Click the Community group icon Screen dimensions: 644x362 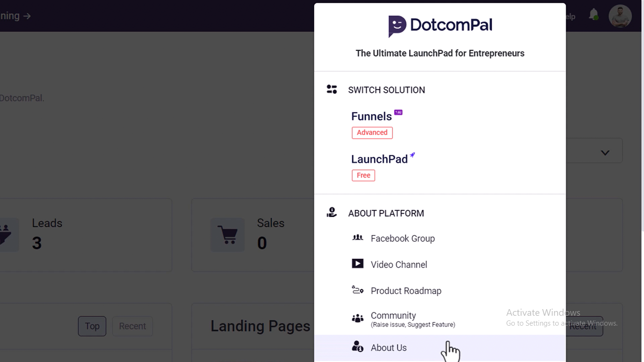[x=358, y=319]
